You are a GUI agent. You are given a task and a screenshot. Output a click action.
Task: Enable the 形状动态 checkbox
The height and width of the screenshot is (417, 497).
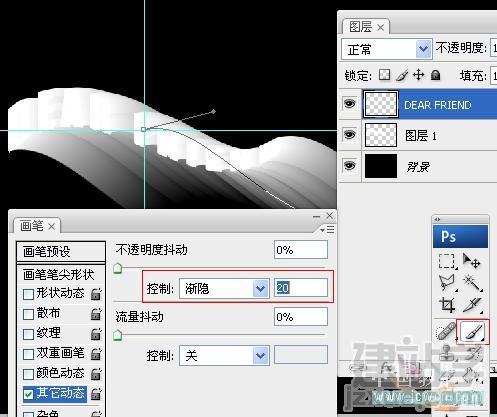(x=29, y=294)
